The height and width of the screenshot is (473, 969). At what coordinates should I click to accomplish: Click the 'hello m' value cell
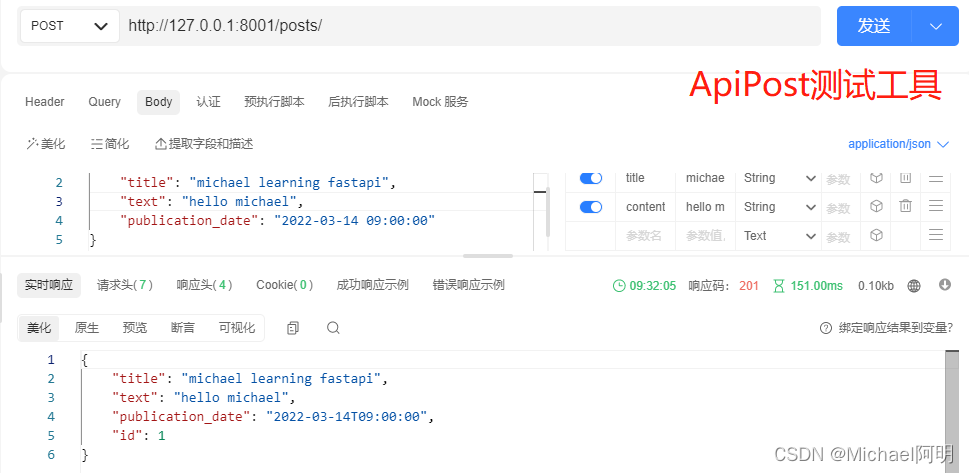pos(705,207)
